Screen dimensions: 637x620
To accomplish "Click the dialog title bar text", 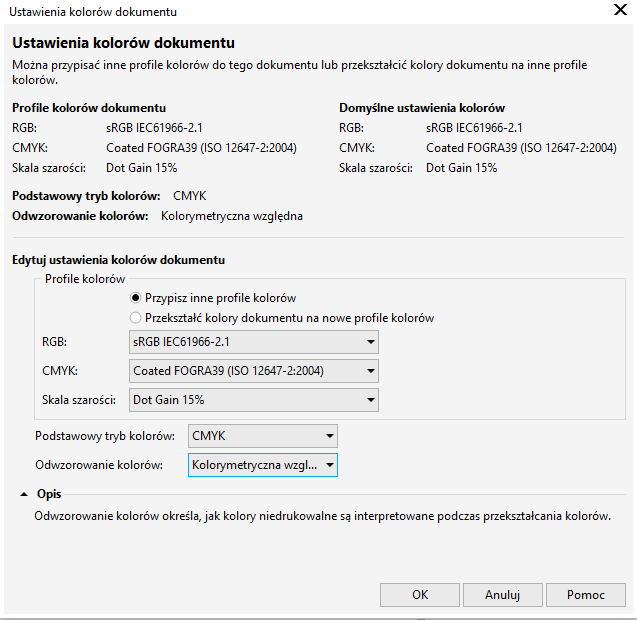I will 93,12.
